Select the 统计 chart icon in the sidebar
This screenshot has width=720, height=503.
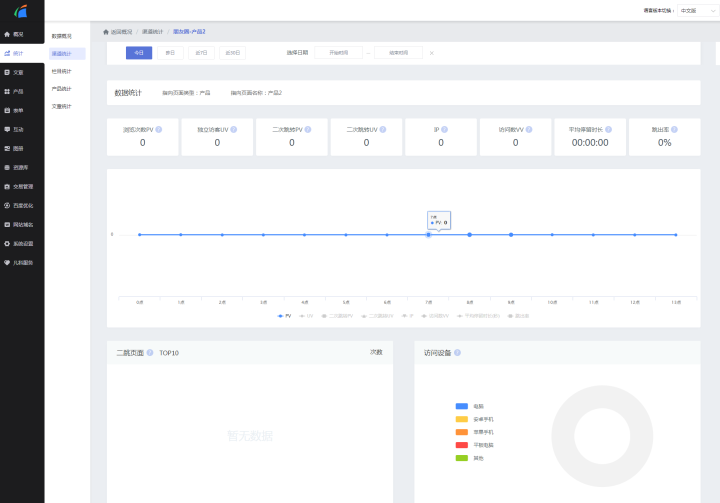(7, 53)
